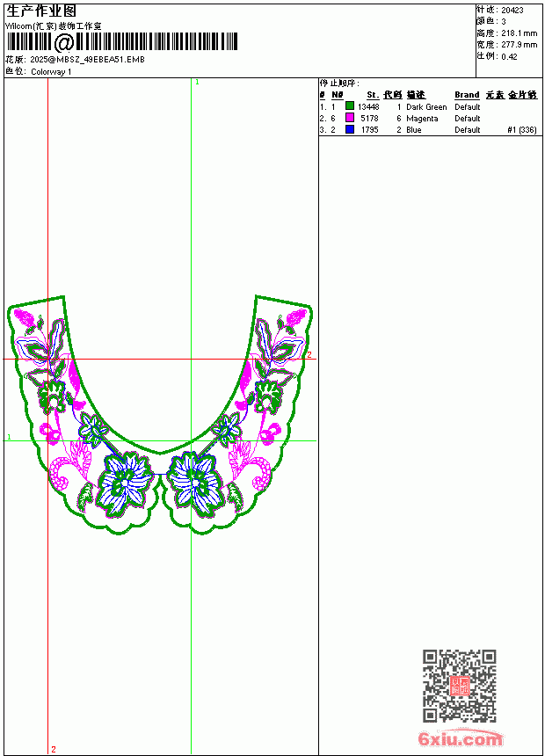Click the stitch count value 20423
The height and width of the screenshot is (756, 545).
tap(512, 11)
